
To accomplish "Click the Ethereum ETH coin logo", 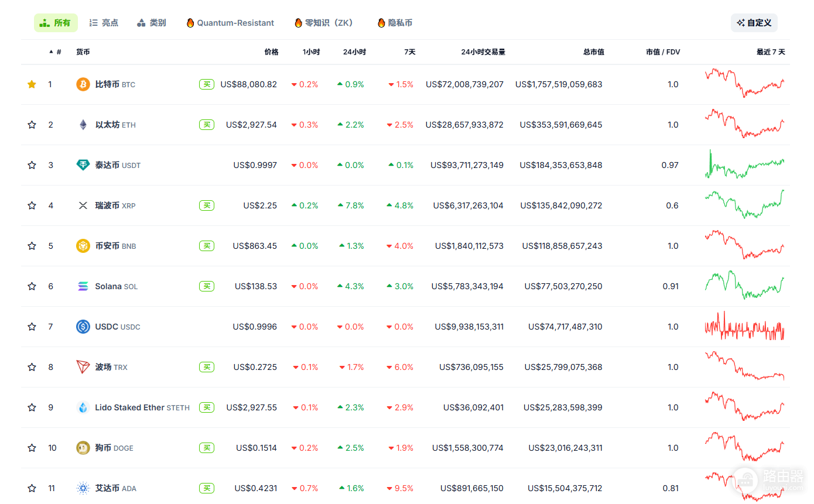I will tap(83, 125).
